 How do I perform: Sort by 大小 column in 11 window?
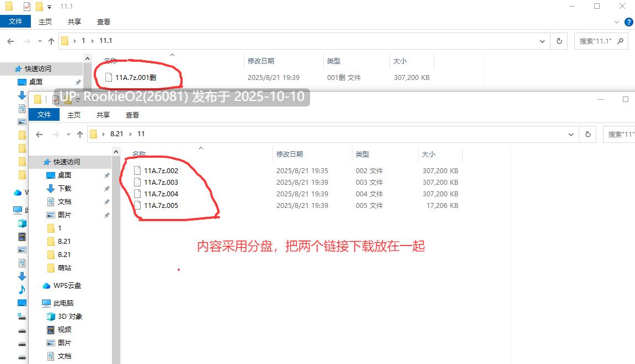(x=429, y=154)
